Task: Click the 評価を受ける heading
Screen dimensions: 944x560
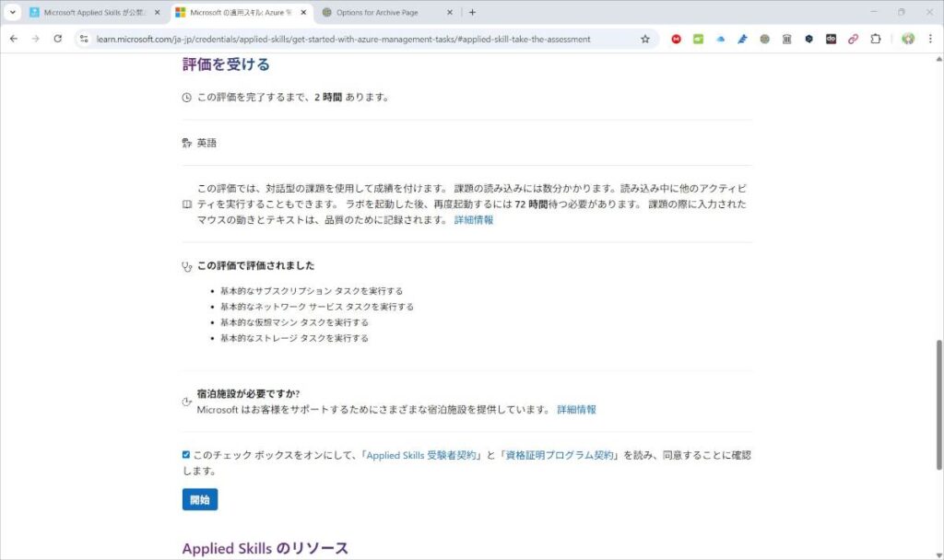Action: coord(227,64)
